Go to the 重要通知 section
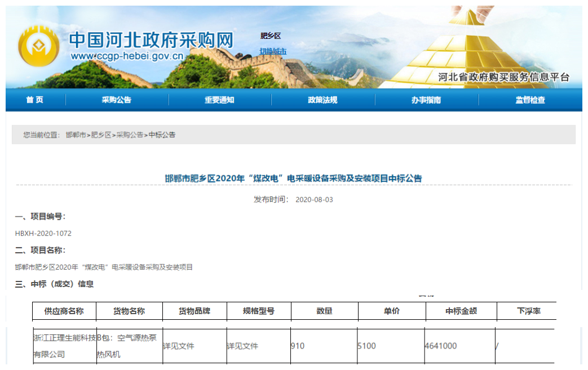The width and height of the screenshot is (588, 370). coord(219,100)
